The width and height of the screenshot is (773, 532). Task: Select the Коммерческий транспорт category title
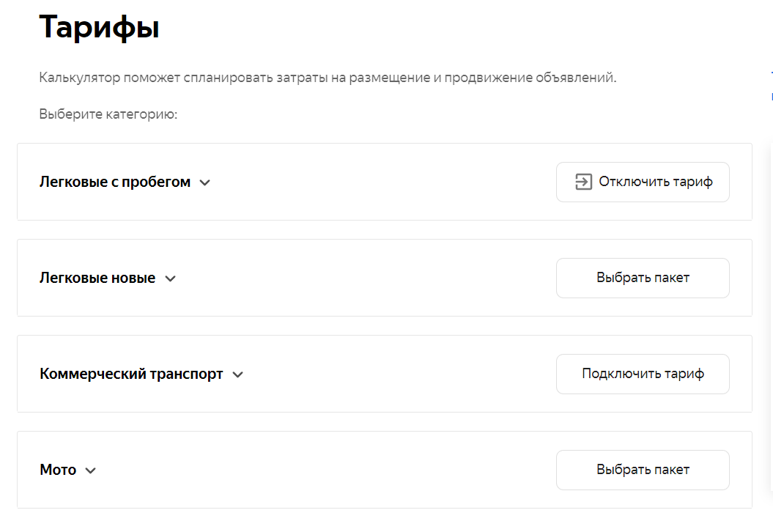point(131,374)
